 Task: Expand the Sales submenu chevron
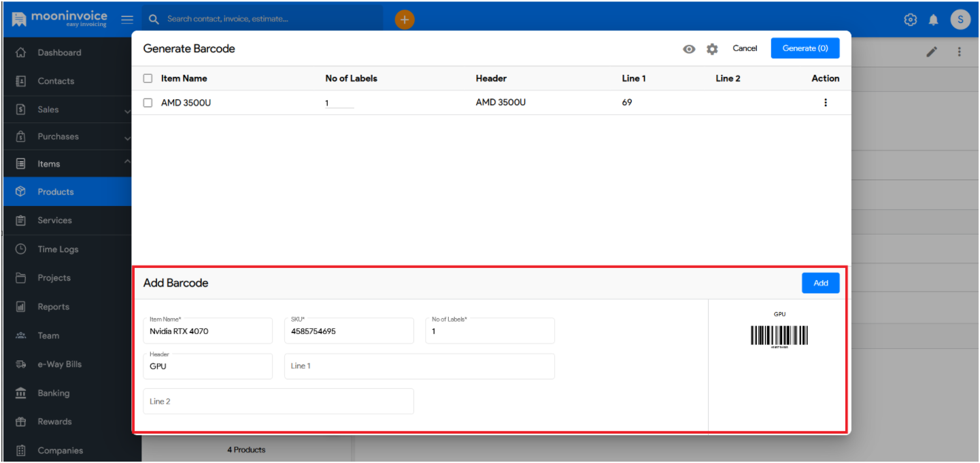click(127, 110)
